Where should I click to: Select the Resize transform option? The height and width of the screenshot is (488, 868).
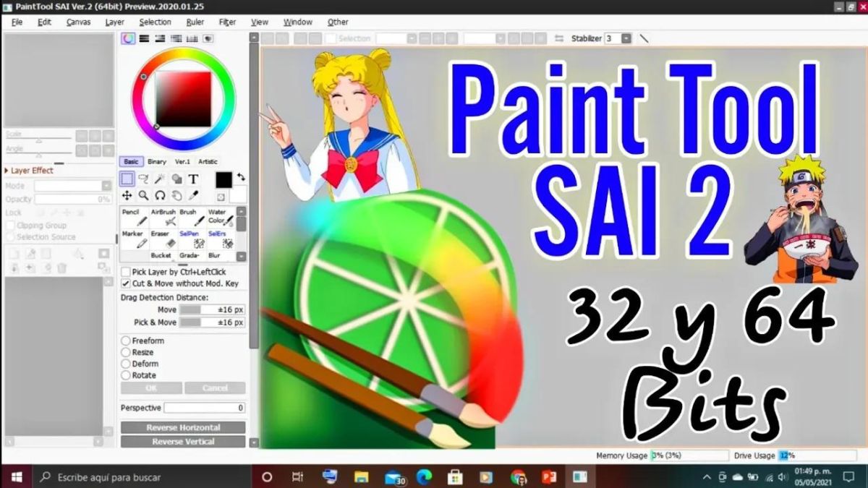(x=126, y=352)
